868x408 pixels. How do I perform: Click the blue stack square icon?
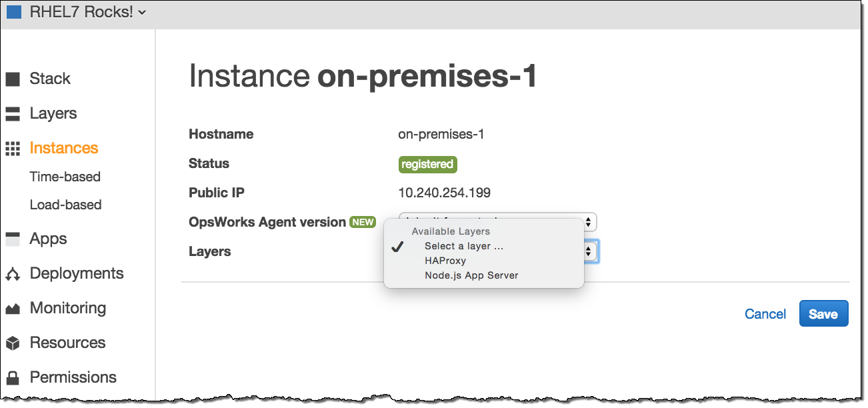tap(14, 12)
